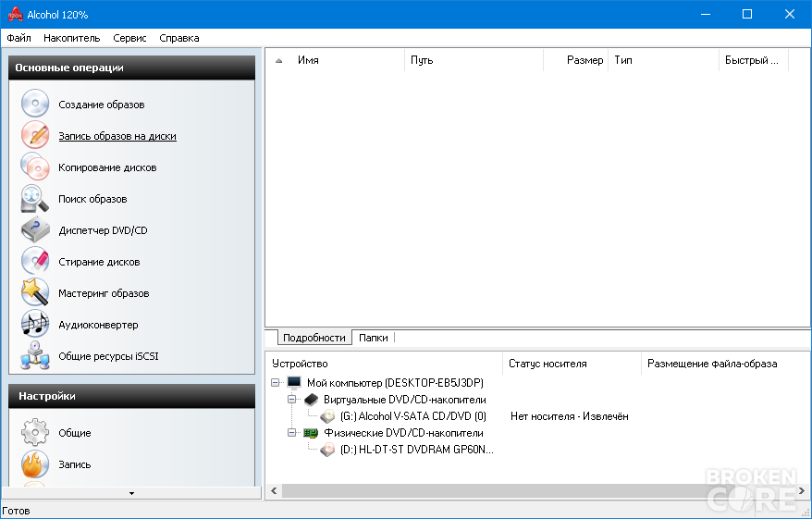Click the D: HL-DT-ST DVDRAM drive icon
The height and width of the screenshot is (519, 812).
point(327,450)
